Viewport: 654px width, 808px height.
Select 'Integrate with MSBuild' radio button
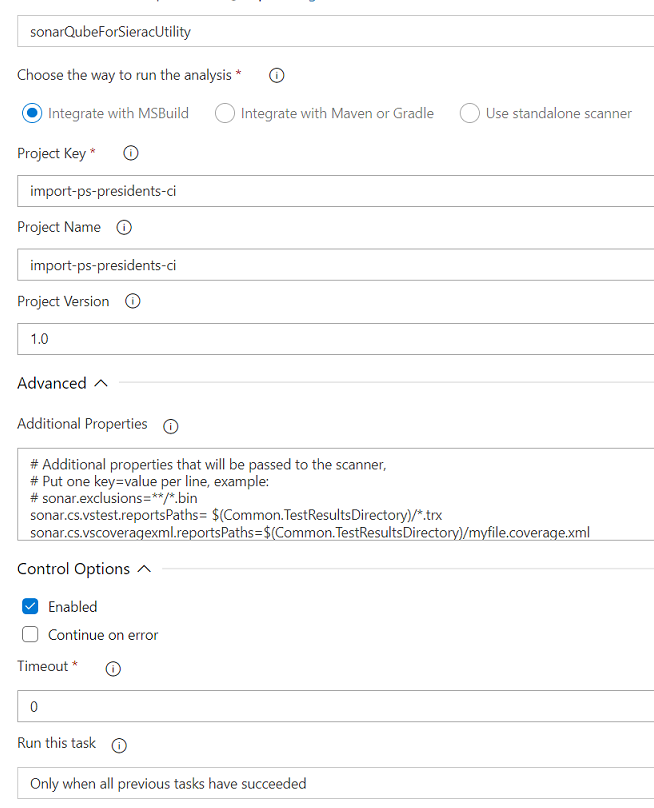pyautogui.click(x=31, y=113)
